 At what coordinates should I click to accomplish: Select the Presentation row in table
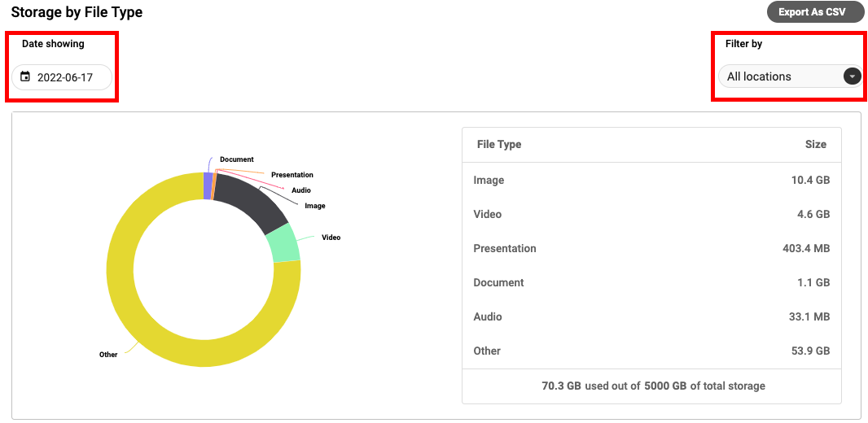(651, 248)
